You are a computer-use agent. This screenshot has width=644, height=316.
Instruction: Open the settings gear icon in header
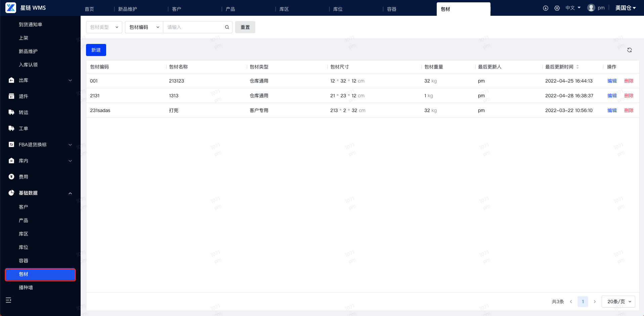tap(557, 8)
